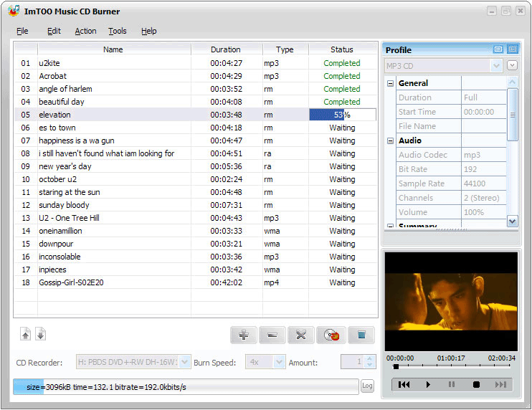Open the Edit menu
Viewport: 532px width, 410px height.
click(54, 31)
